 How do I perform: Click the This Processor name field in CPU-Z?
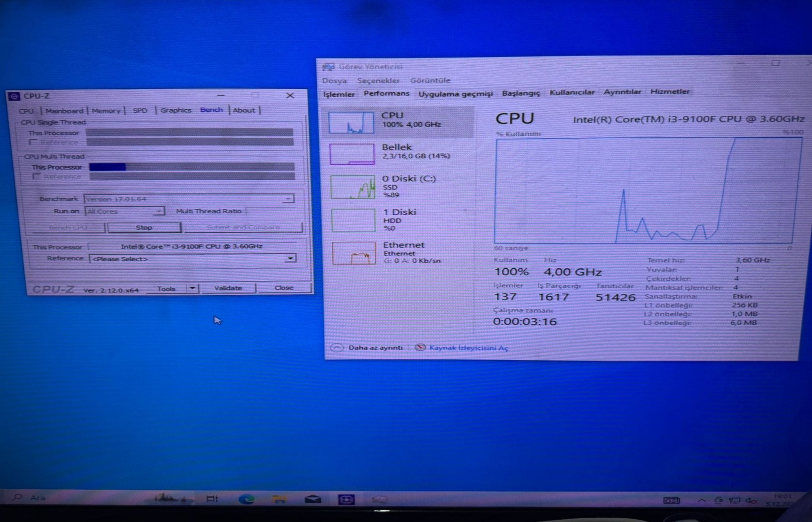(x=192, y=246)
